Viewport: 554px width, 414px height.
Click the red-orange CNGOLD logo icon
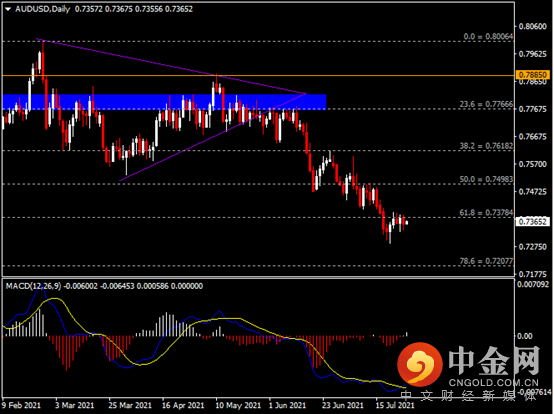(x=420, y=365)
